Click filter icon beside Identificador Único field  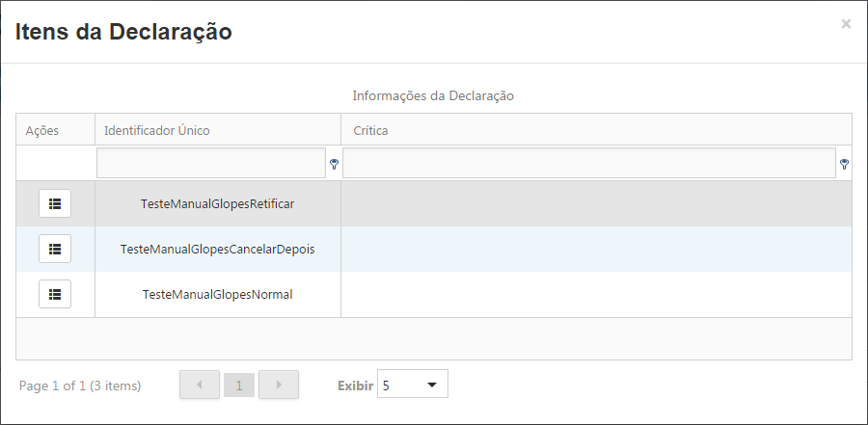[334, 164]
